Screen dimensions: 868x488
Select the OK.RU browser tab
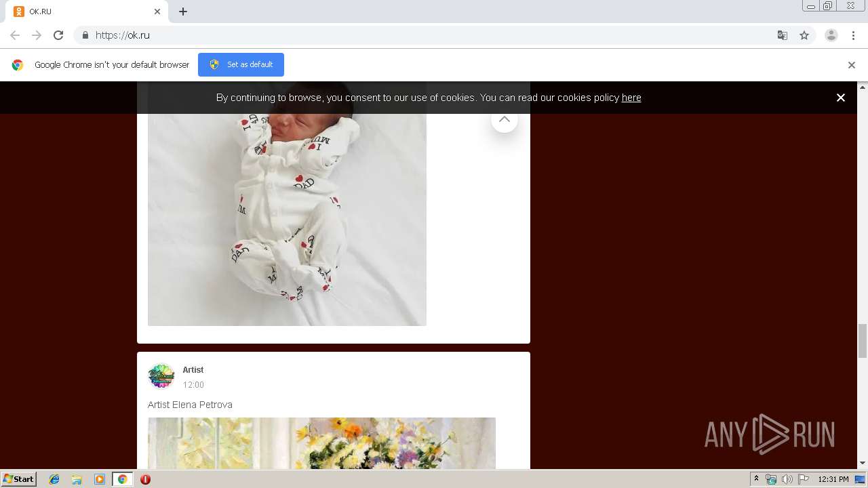pyautogui.click(x=87, y=12)
